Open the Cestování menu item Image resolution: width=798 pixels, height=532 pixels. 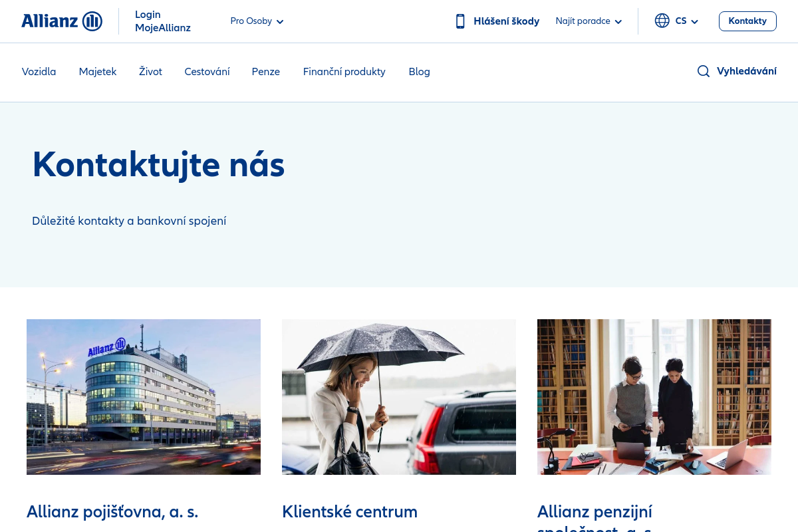pyautogui.click(x=207, y=72)
